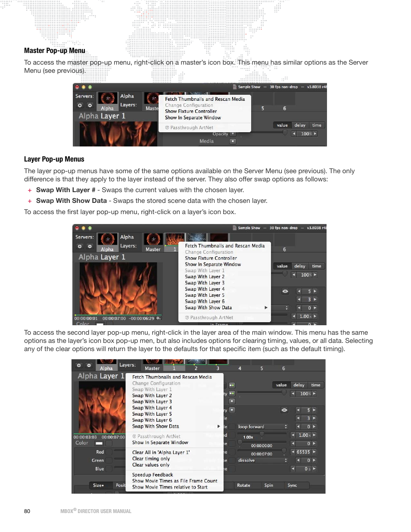Toggle the Media button in top figure
Viewport: 411px width, 532px height.
pyautogui.click(x=233, y=141)
